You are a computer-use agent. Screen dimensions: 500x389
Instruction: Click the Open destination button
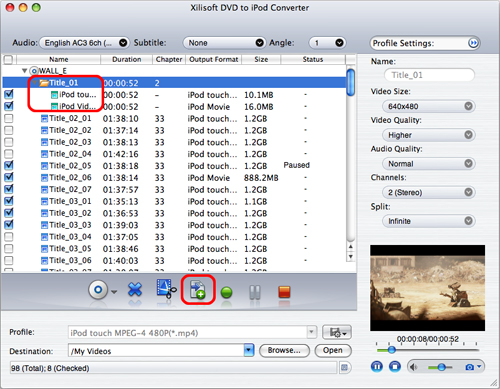click(333, 350)
